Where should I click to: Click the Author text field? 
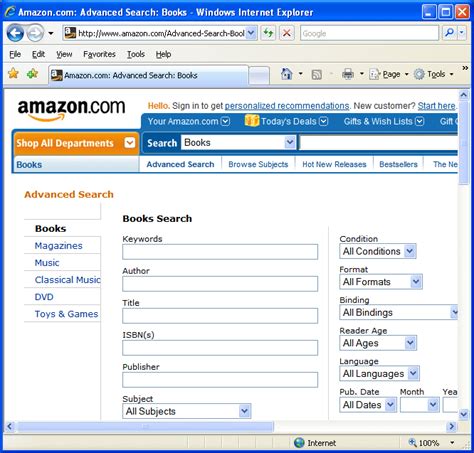click(x=220, y=284)
